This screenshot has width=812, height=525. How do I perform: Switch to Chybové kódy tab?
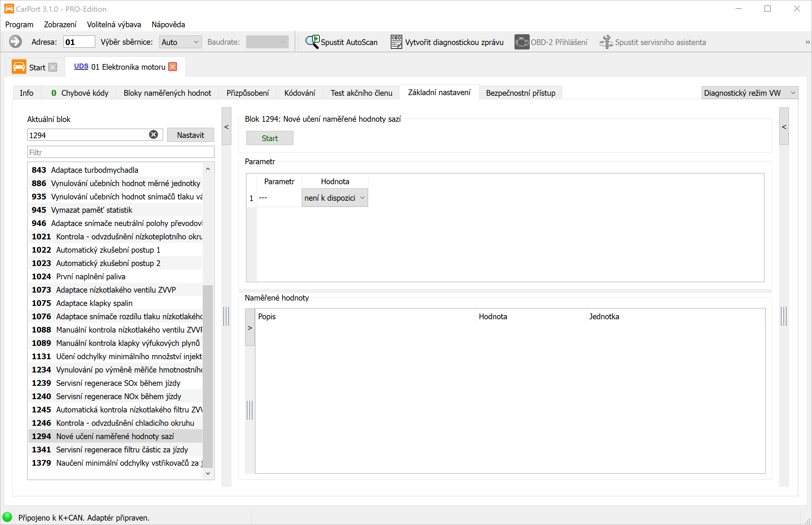click(80, 93)
